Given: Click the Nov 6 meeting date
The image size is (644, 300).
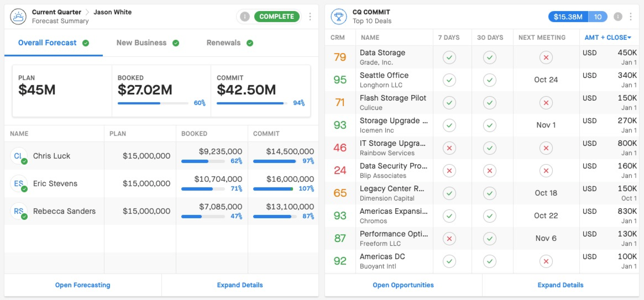Looking at the screenshot, I should [546, 238].
